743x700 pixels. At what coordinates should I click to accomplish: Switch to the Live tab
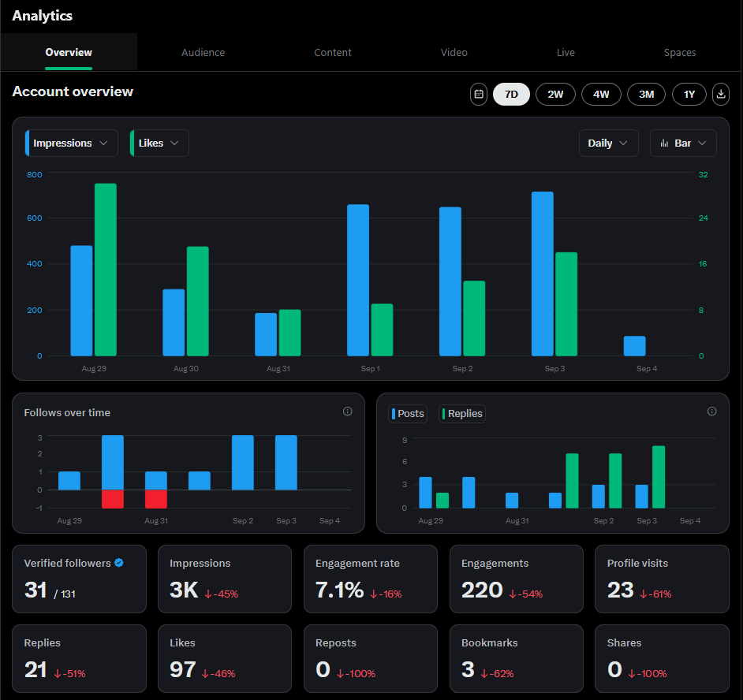coord(566,52)
